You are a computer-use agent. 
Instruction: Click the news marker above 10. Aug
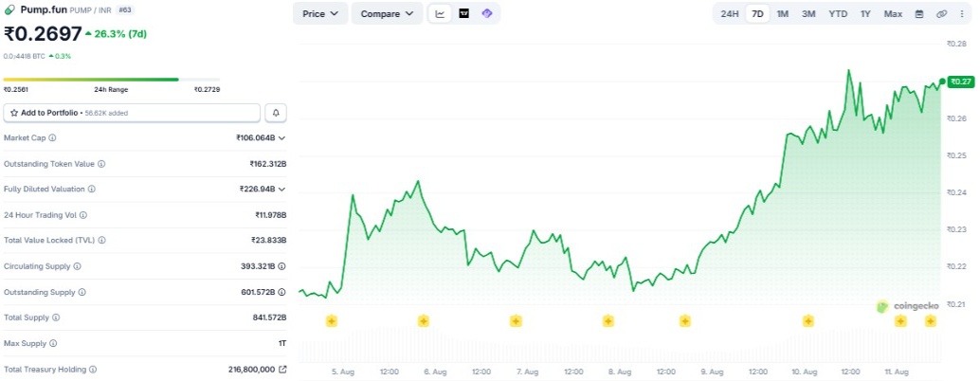coord(808,321)
